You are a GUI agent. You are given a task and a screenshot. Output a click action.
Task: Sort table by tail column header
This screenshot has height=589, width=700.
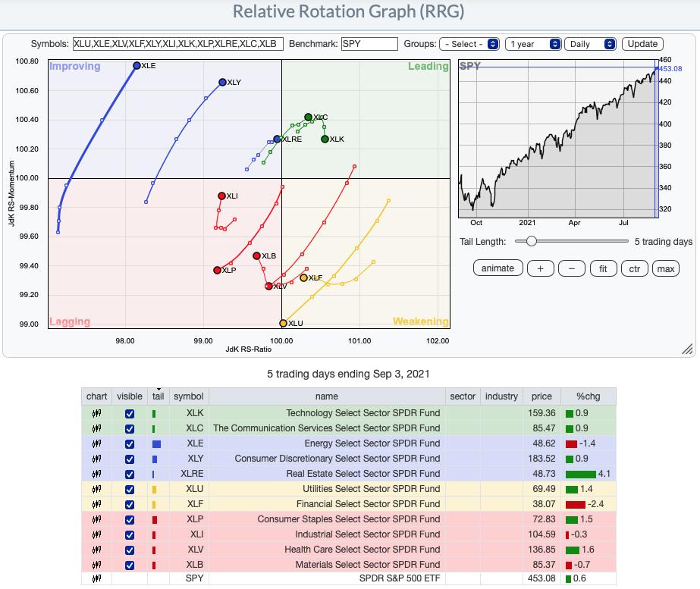(158, 396)
